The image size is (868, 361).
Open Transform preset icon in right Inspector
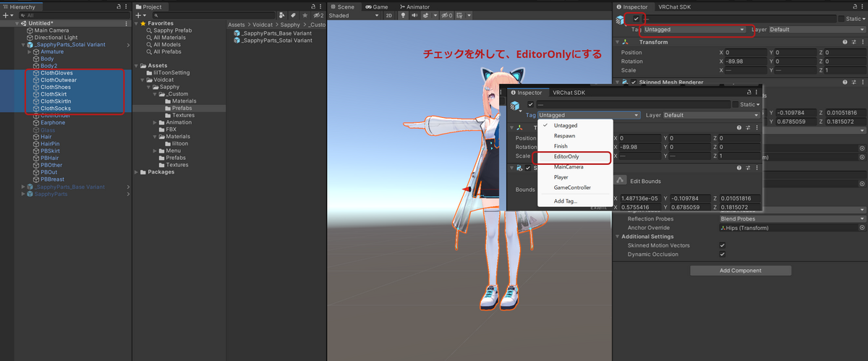coord(854,42)
